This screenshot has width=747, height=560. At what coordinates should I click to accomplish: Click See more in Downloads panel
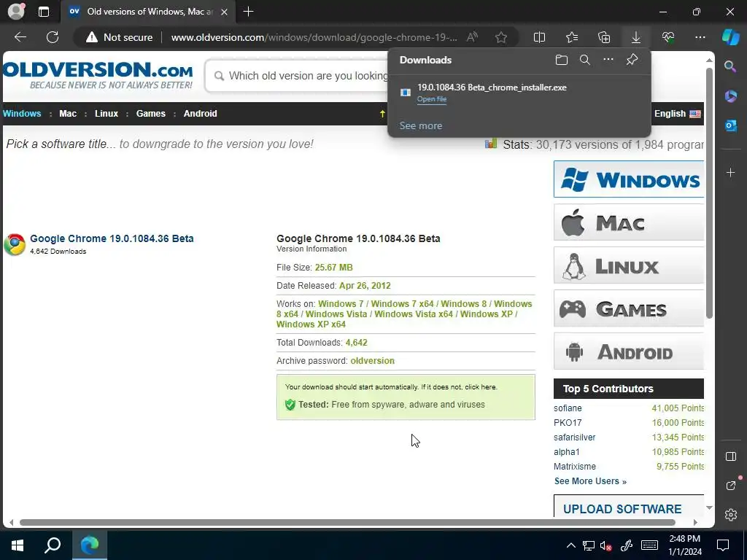421,125
